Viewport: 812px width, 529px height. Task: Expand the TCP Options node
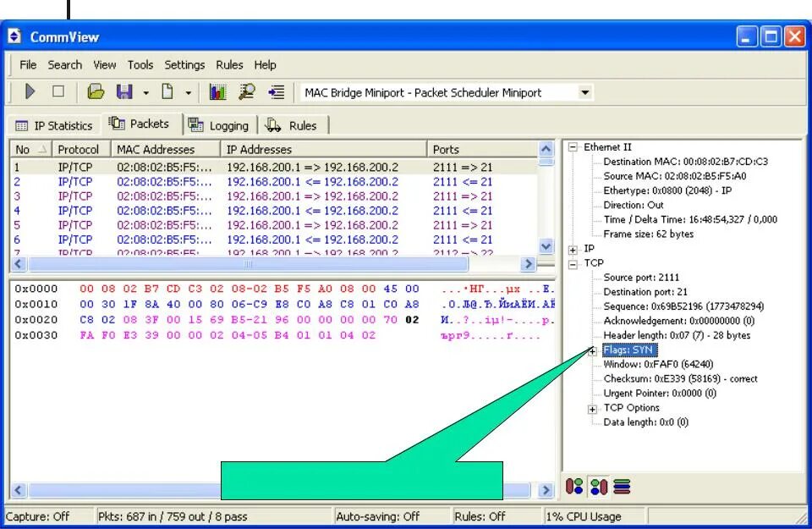[592, 410]
